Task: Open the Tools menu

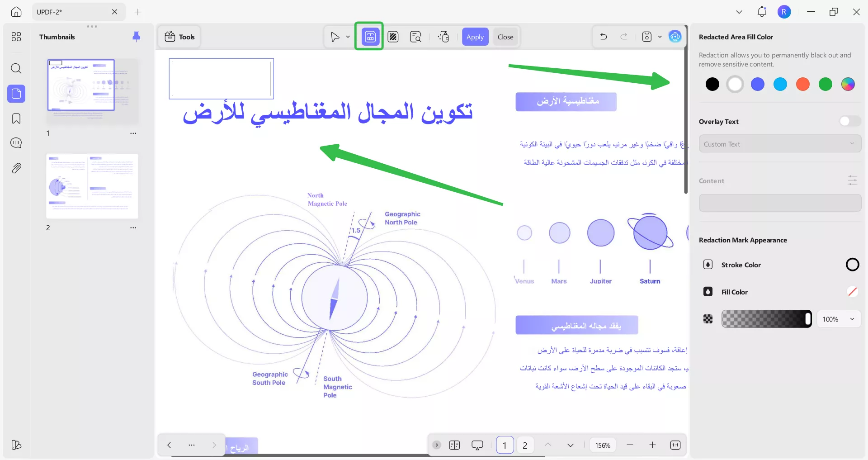Action: [179, 37]
